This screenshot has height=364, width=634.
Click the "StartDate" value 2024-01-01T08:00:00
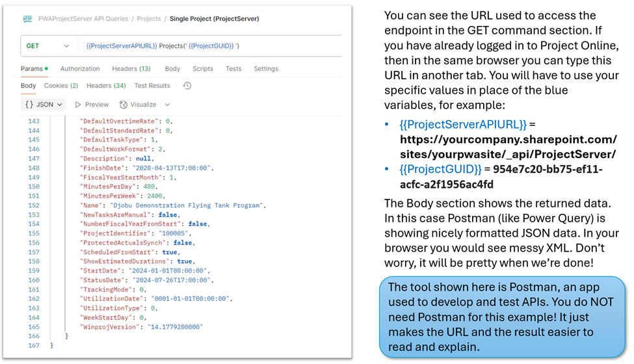point(167,271)
